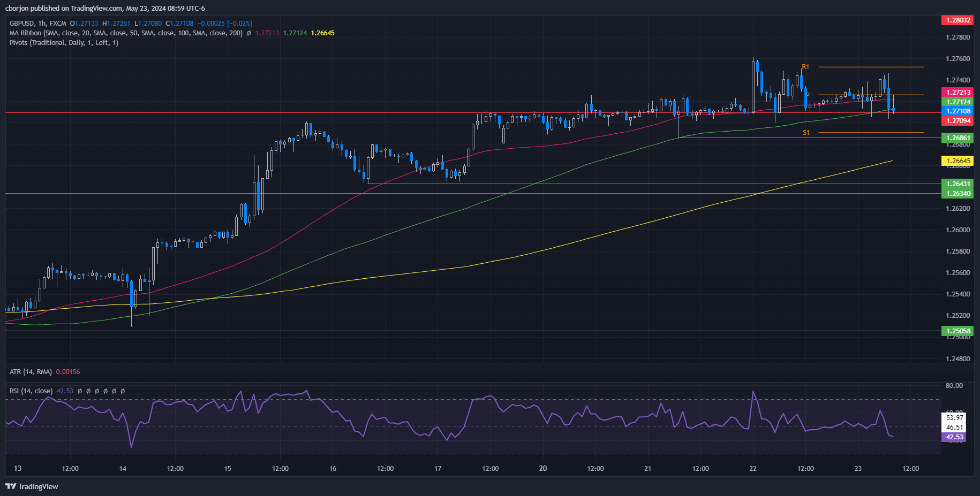The height and width of the screenshot is (496, 980).
Task: Select the MA Ribbon indicator legend
Action: [x=126, y=33]
